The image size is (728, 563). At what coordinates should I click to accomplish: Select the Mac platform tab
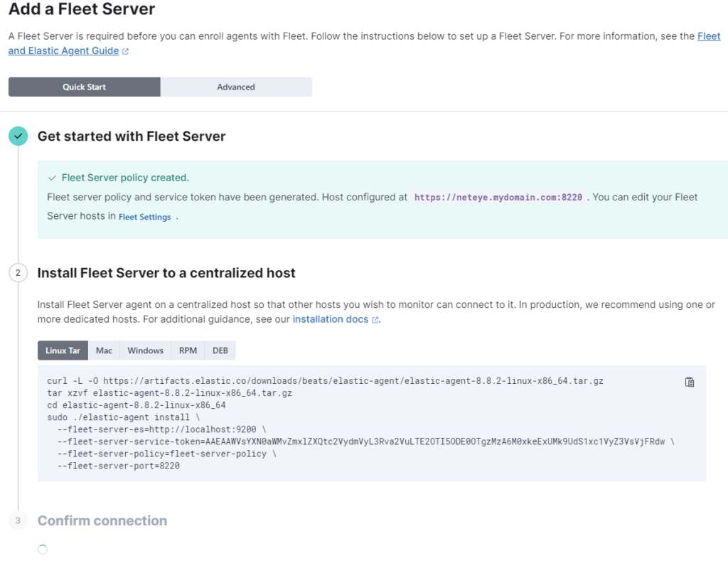[x=104, y=350]
